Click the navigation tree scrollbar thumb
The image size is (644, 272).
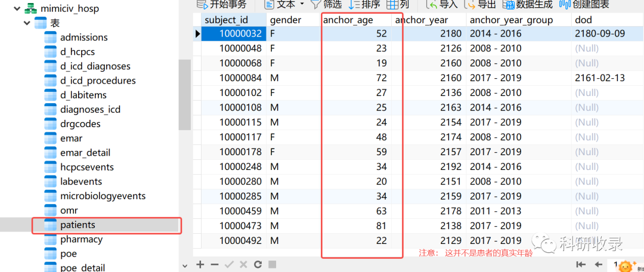coord(185,94)
